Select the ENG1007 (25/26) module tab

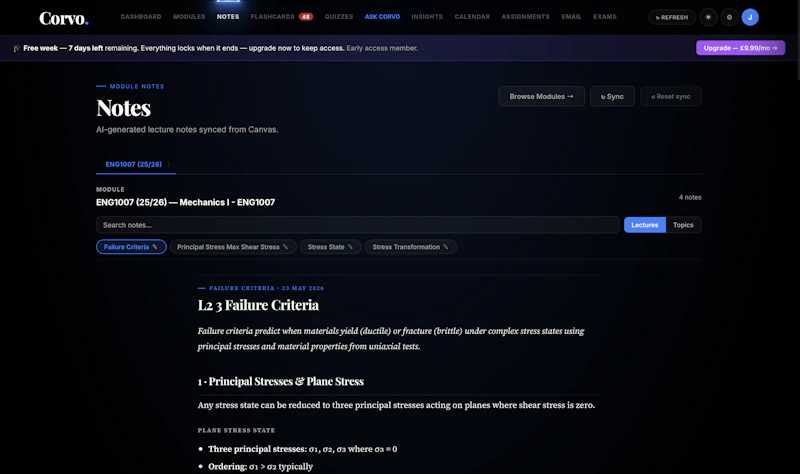(134, 164)
